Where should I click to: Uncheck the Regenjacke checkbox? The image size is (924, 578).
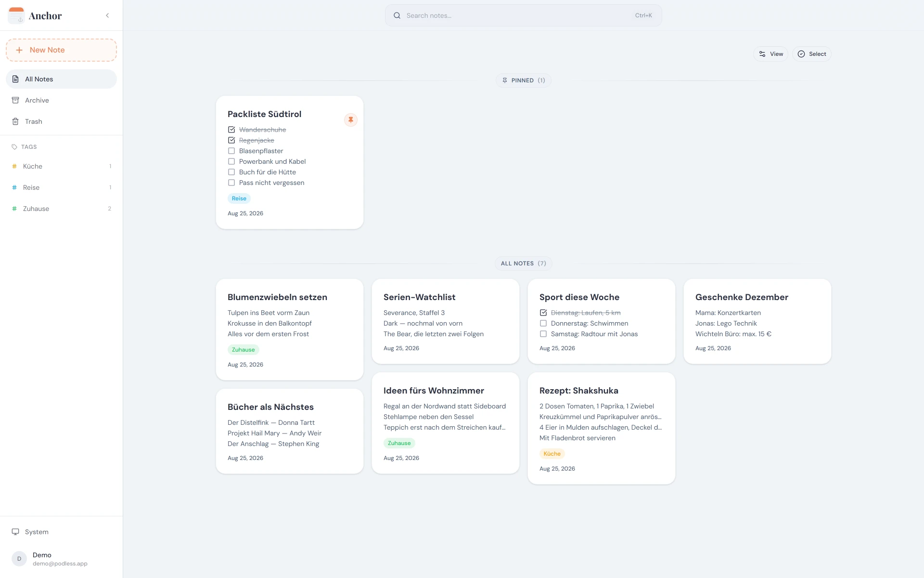[x=231, y=140]
